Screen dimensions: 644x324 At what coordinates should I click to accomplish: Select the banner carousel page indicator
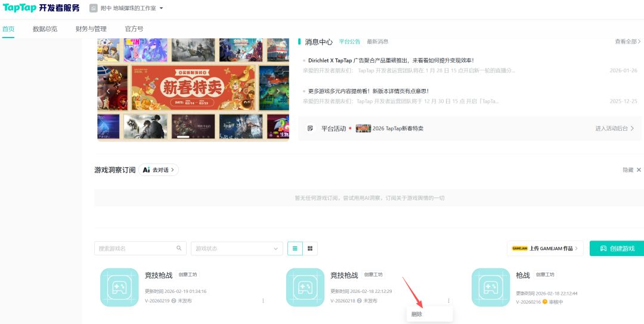[x=183, y=137]
